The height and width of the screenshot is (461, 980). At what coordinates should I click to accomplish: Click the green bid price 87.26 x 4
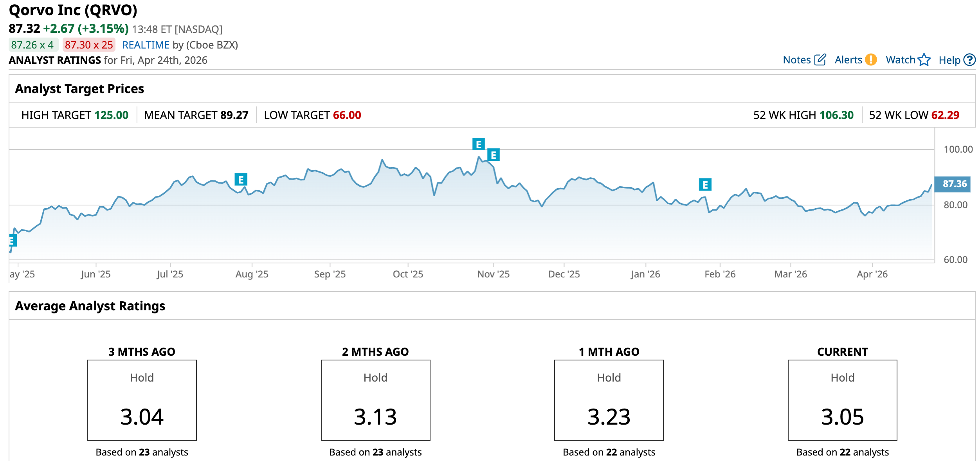click(x=32, y=45)
